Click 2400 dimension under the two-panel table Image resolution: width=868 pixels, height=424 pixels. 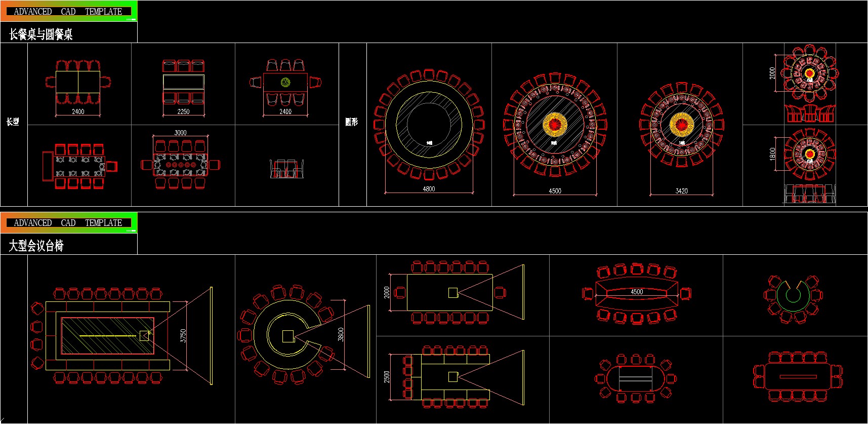point(78,112)
